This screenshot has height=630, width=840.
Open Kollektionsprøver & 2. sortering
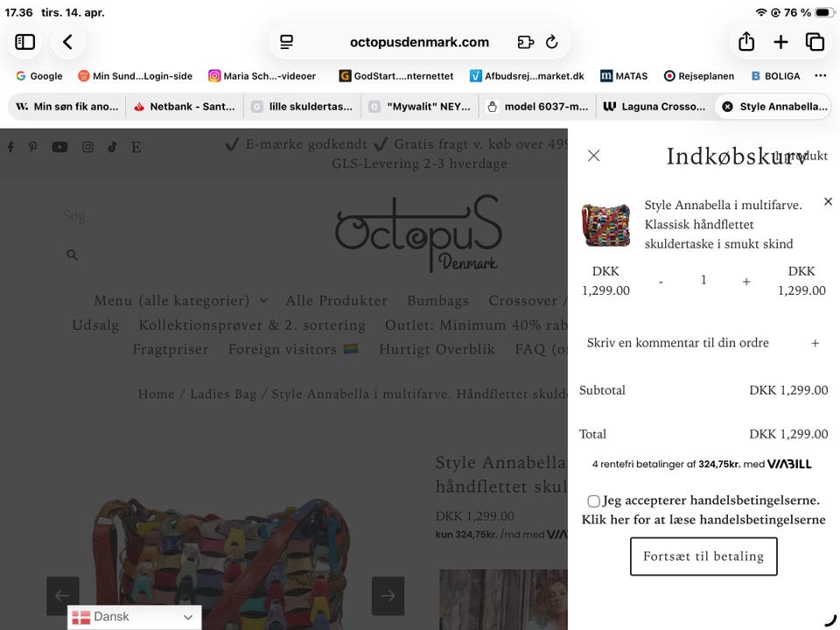(x=252, y=325)
